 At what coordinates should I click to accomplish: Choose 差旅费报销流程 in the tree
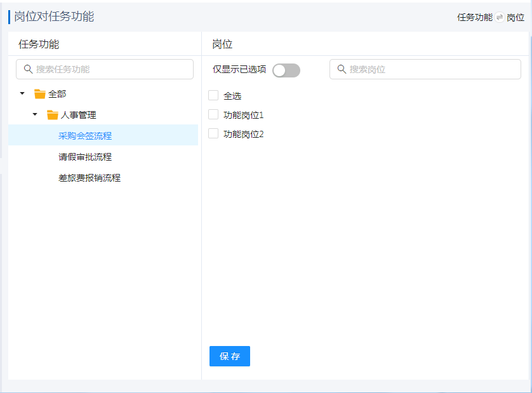(90, 178)
